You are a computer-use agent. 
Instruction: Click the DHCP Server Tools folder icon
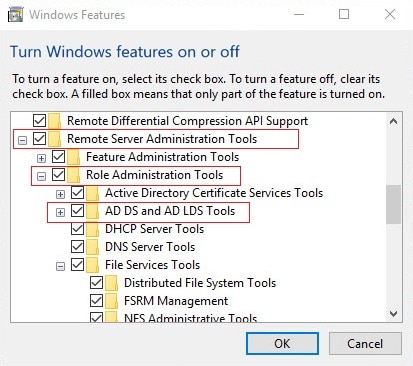coord(92,229)
